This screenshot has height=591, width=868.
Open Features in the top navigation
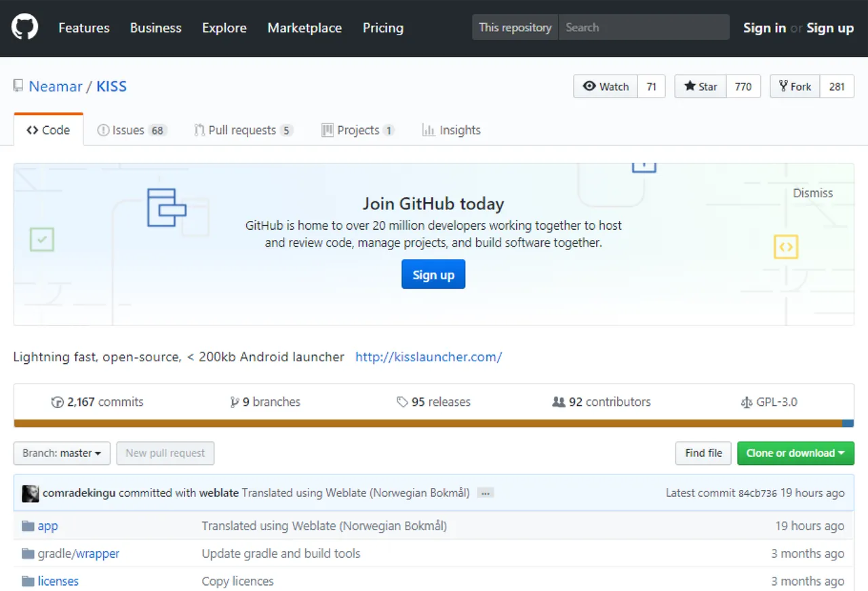pyautogui.click(x=84, y=28)
